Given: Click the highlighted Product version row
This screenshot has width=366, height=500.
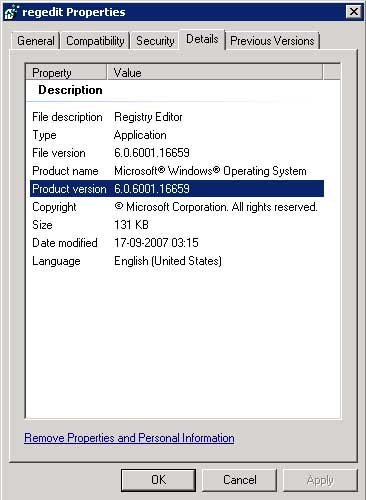Looking at the screenshot, I should coord(177,189).
